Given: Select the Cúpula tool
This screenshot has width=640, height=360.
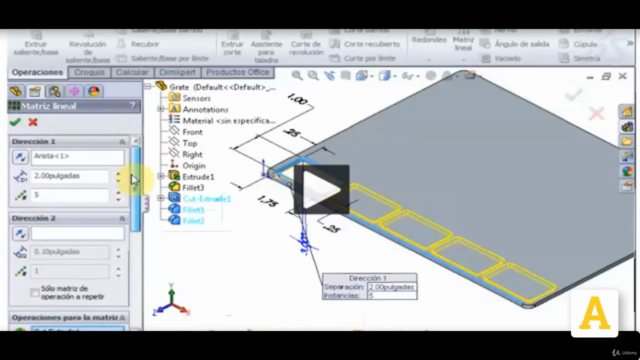Looking at the screenshot, I should point(578,44).
